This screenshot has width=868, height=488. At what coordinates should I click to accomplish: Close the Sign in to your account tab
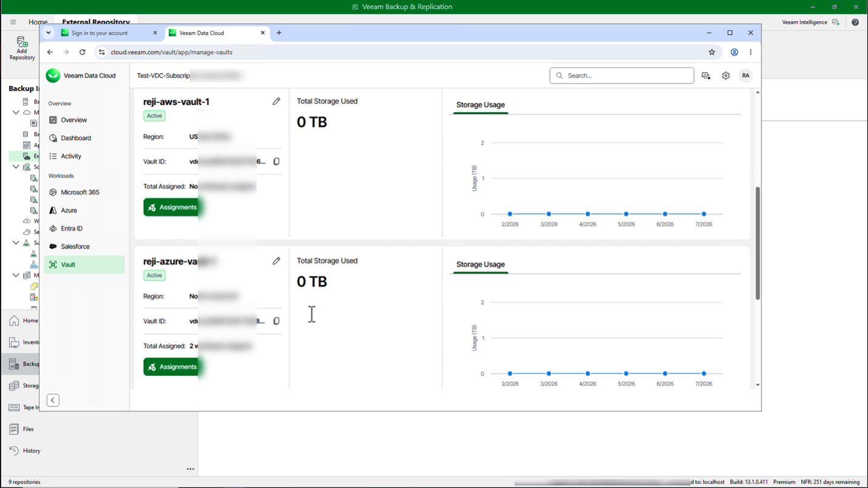pos(155,33)
